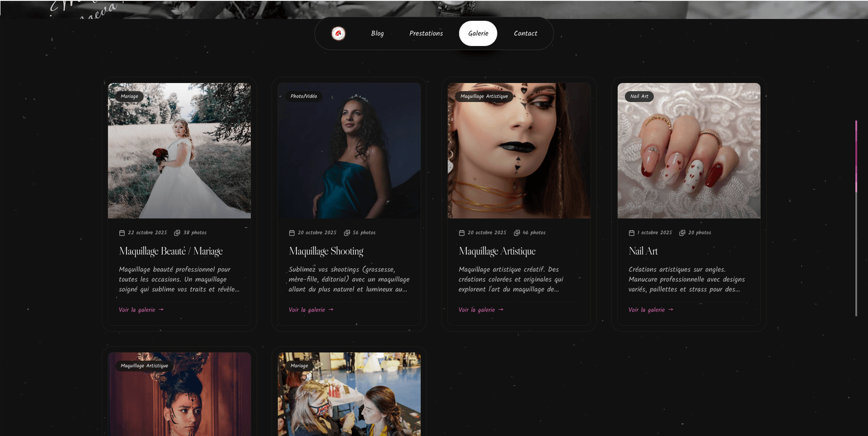
Task: Click the photos icon beside 38 photos
Action: click(x=178, y=233)
